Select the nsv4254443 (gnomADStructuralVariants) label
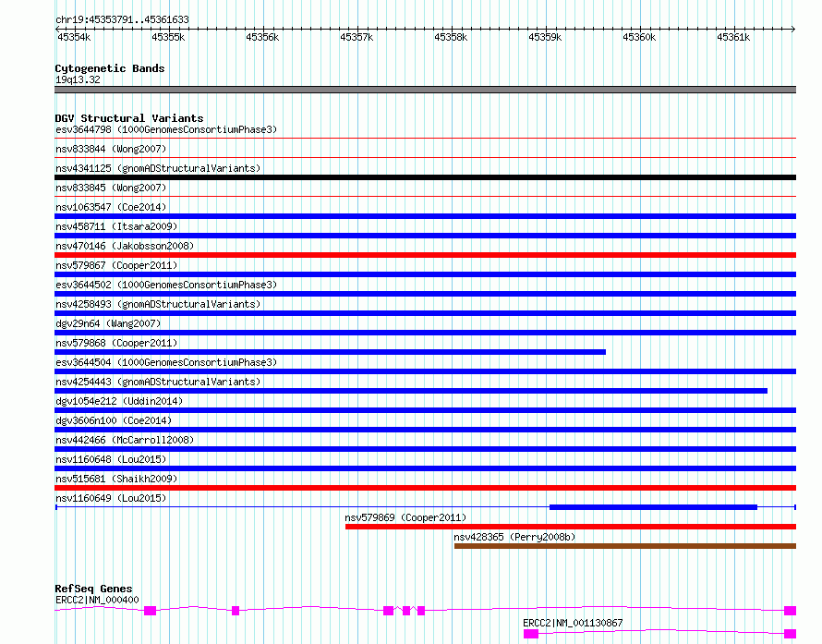The height and width of the screenshot is (644, 822). (158, 382)
